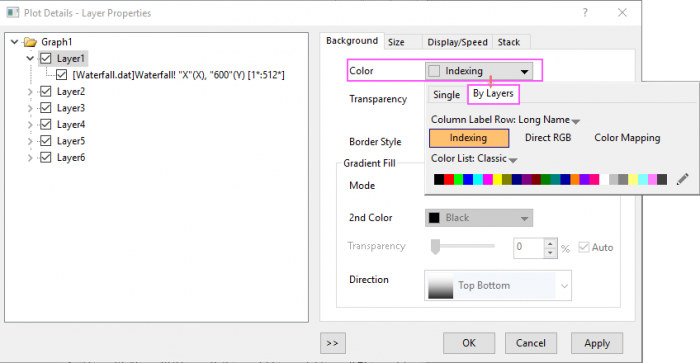This screenshot has height=363, width=700.
Task: Click the help question mark button
Action: 585,13
